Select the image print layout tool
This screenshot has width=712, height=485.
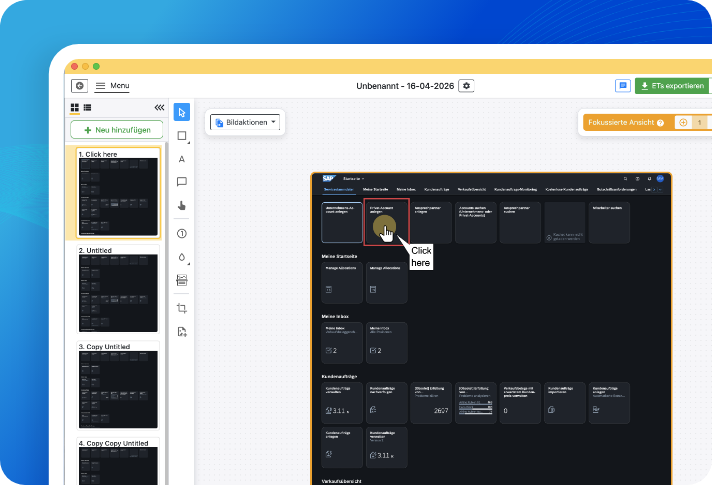click(x=182, y=280)
